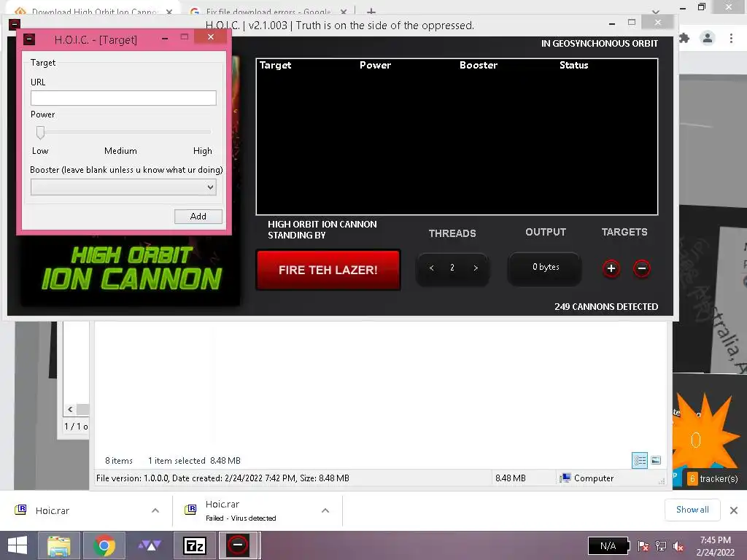Open File Explorer from the taskbar
The width and height of the screenshot is (747, 560).
(x=59, y=545)
